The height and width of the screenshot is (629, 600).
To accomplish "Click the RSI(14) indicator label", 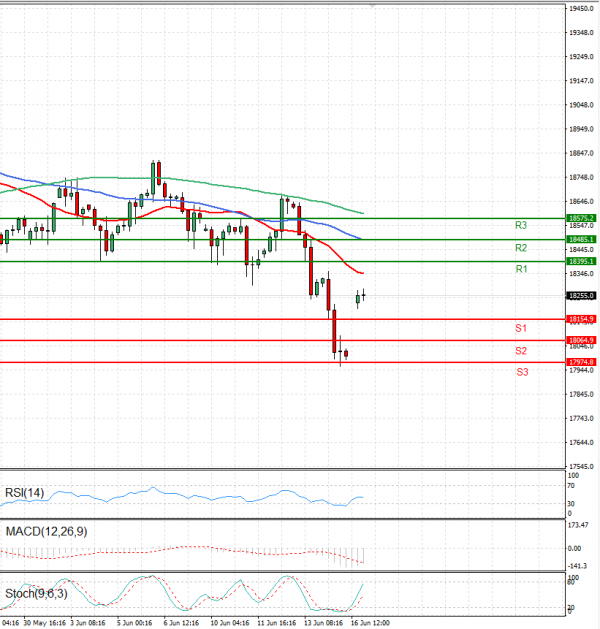I will tap(24, 493).
